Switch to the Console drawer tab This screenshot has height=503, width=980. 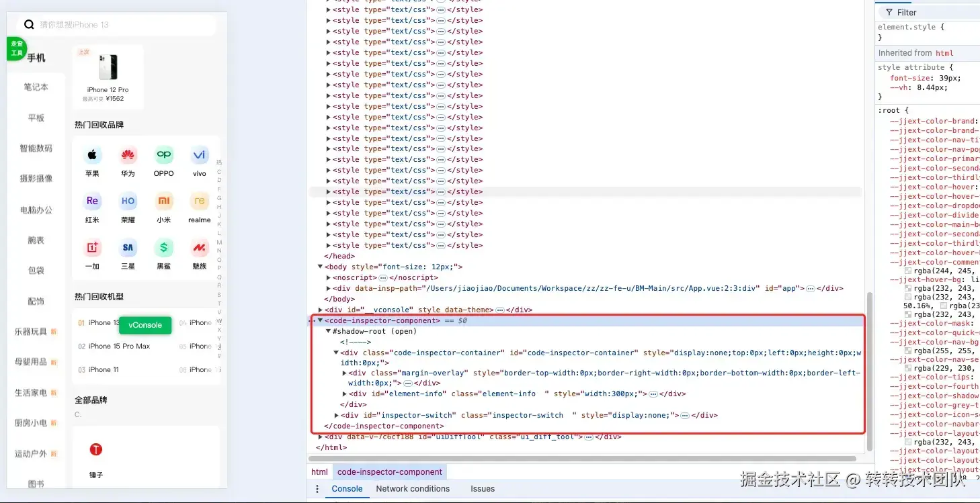pyautogui.click(x=347, y=489)
